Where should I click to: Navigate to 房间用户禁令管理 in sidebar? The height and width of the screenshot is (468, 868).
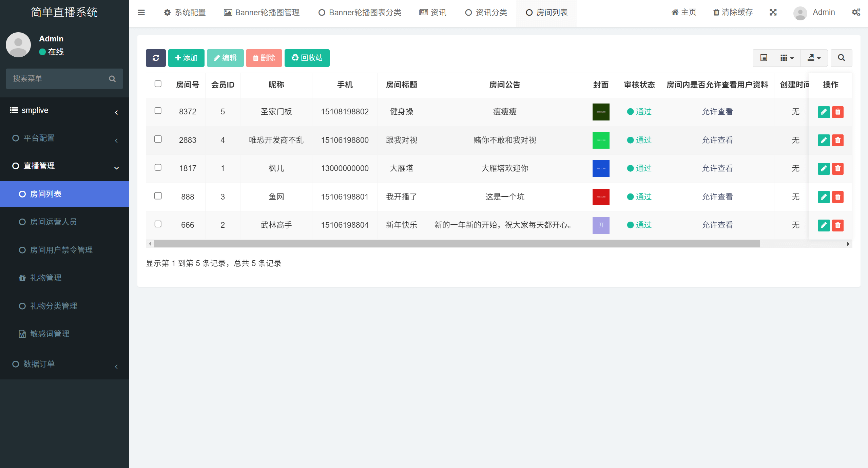pyautogui.click(x=60, y=250)
